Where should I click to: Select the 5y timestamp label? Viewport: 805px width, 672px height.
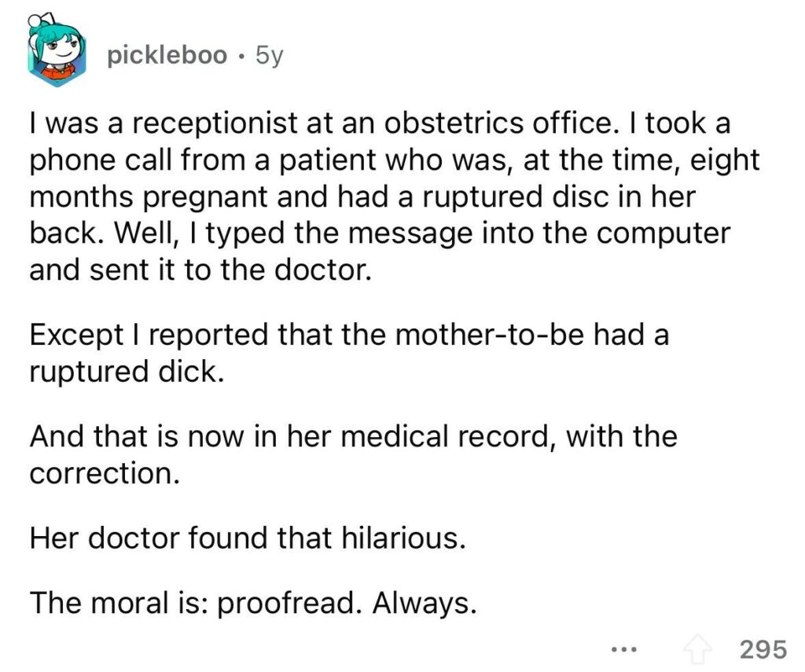click(x=267, y=53)
